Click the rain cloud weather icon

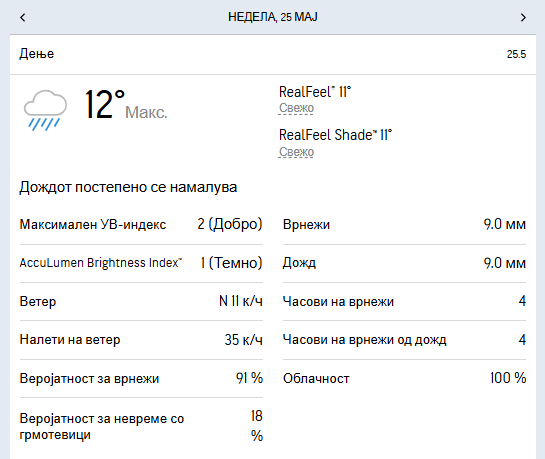45,110
